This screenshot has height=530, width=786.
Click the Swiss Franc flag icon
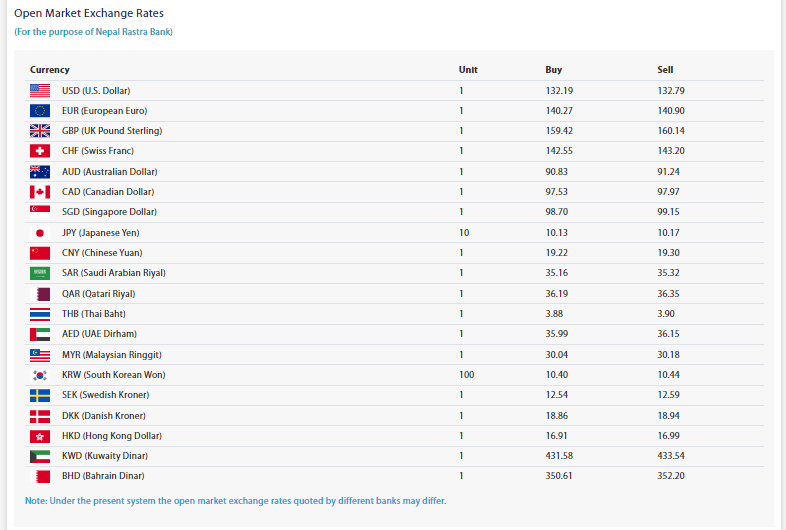(40, 151)
